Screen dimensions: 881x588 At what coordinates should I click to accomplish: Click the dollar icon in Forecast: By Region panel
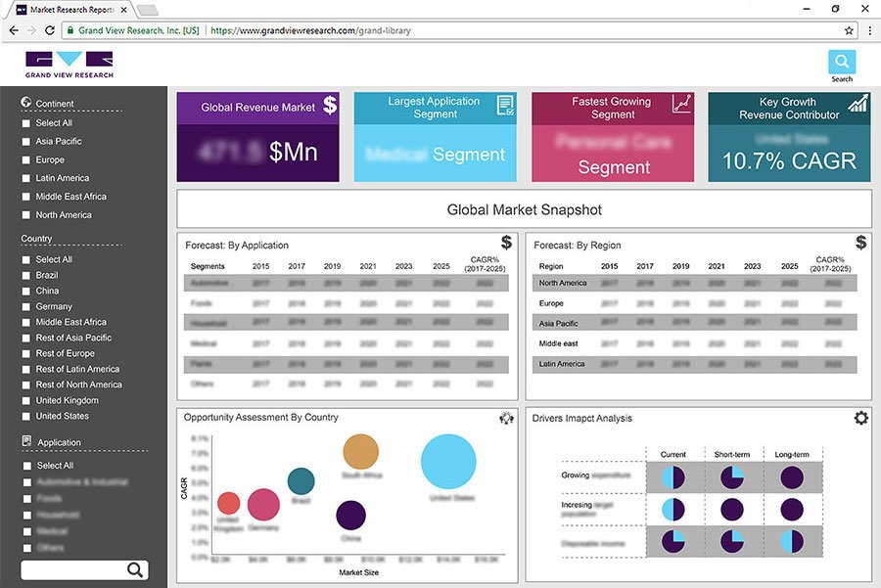pos(859,241)
